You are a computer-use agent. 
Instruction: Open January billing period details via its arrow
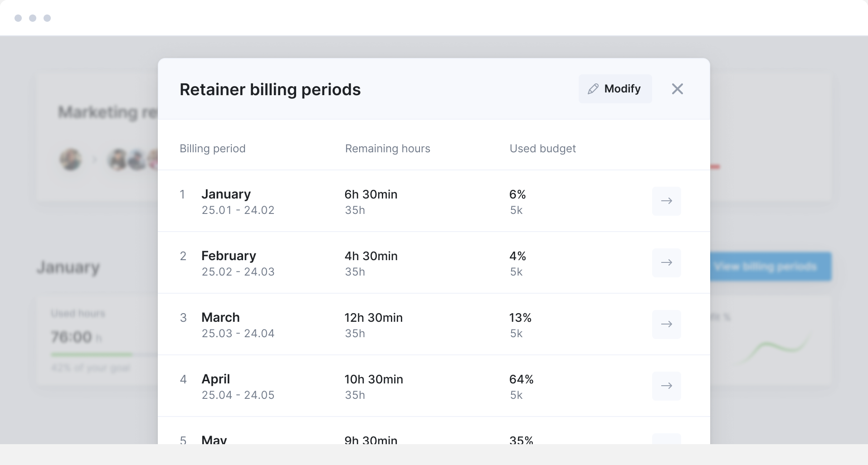pyautogui.click(x=667, y=201)
